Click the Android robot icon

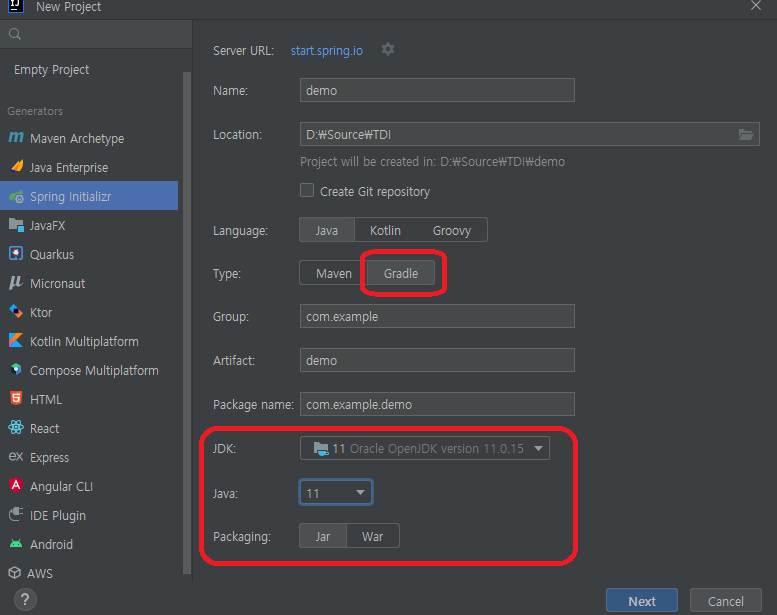(x=16, y=544)
